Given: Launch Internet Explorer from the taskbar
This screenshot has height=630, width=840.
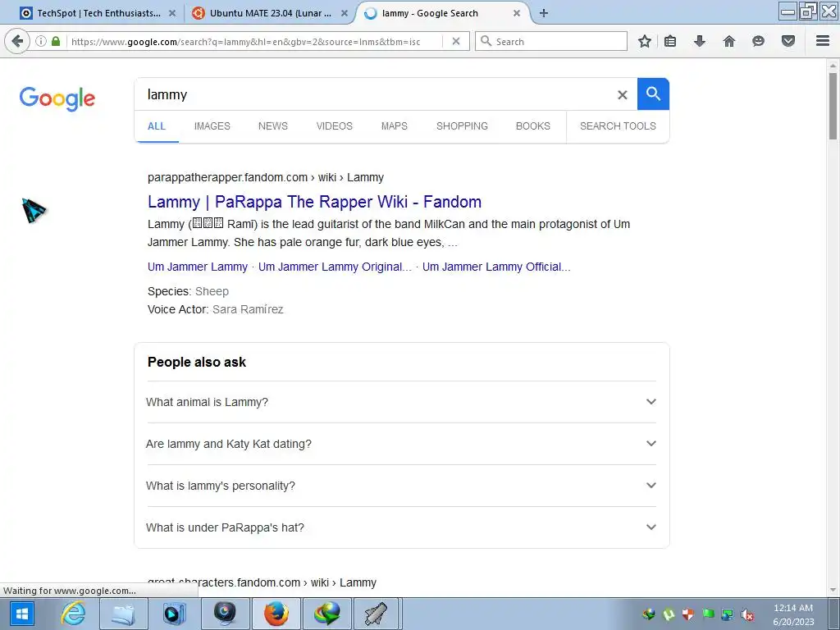Looking at the screenshot, I should [73, 614].
